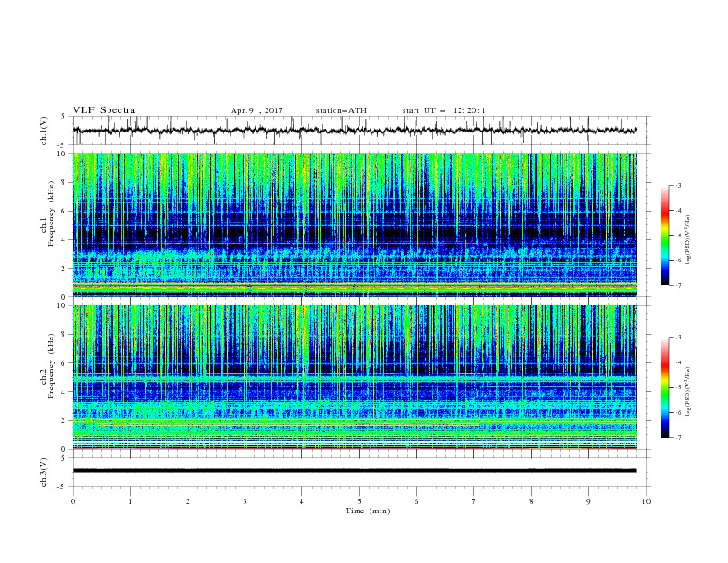Click the date 'Apr. 9 , 2017'

(x=256, y=110)
